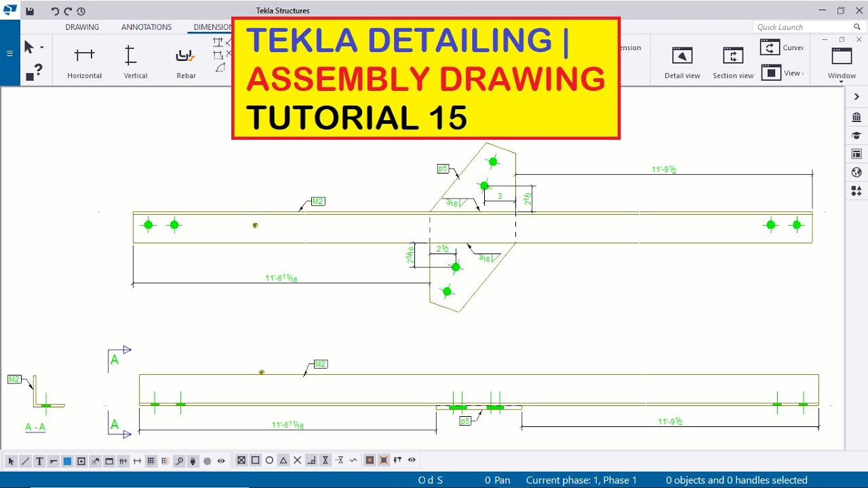Toggle snap to reference points
Screen dimensions: 868x488
tap(241, 460)
